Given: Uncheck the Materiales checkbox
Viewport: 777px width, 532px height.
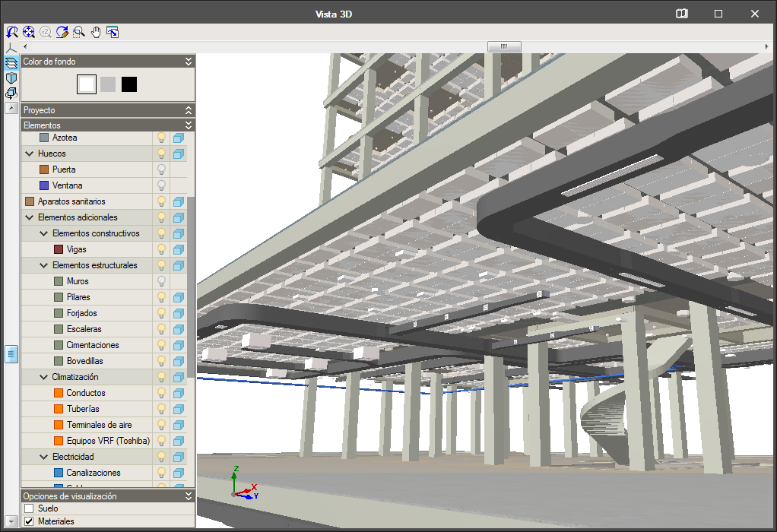Looking at the screenshot, I should click(29, 521).
